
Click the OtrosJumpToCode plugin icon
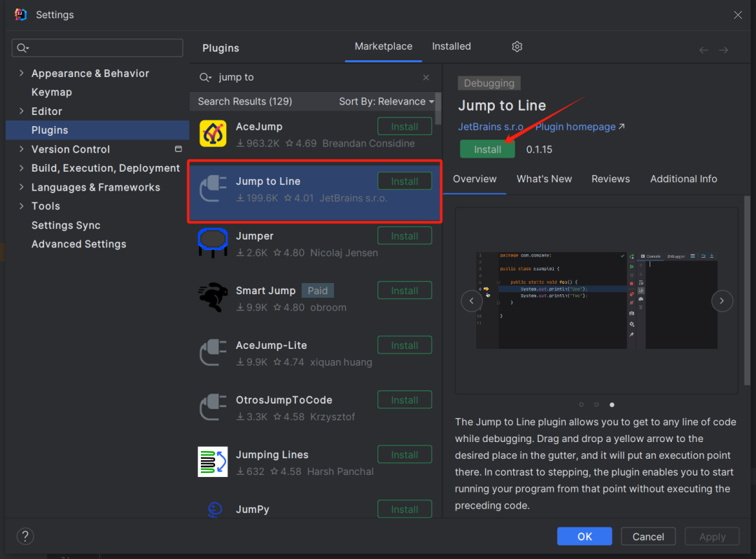(213, 407)
